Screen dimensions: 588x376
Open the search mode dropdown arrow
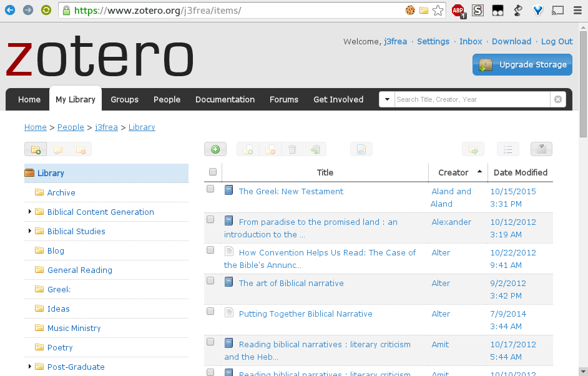click(x=387, y=99)
